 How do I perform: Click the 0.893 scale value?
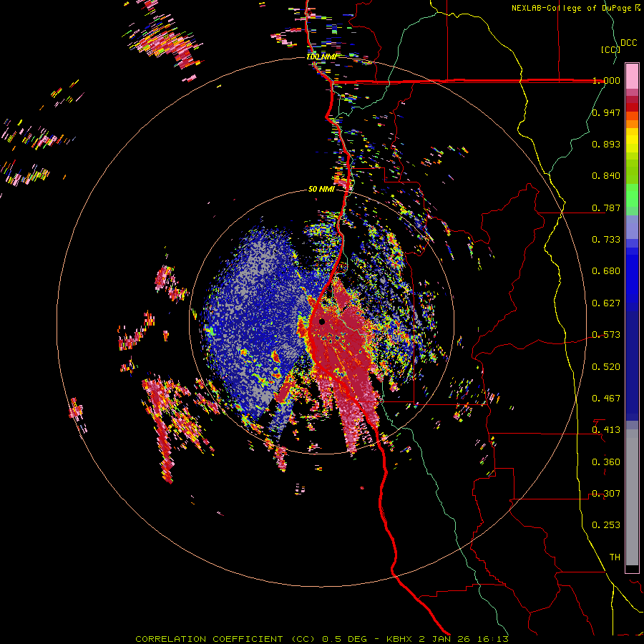[606, 144]
